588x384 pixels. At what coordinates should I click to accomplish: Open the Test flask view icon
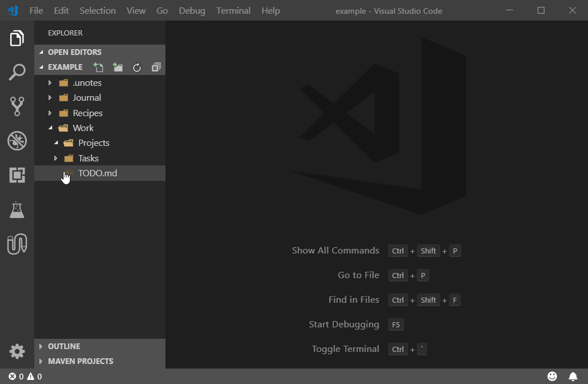17,209
